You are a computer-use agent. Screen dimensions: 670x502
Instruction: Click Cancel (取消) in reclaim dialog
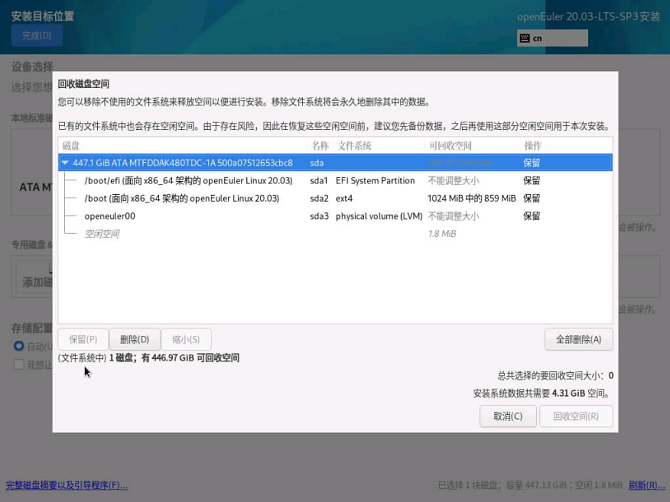click(x=508, y=416)
